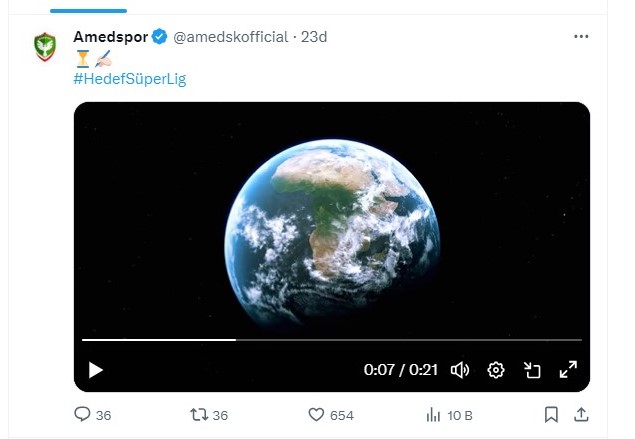
Task: Play the video
Action: [96, 370]
